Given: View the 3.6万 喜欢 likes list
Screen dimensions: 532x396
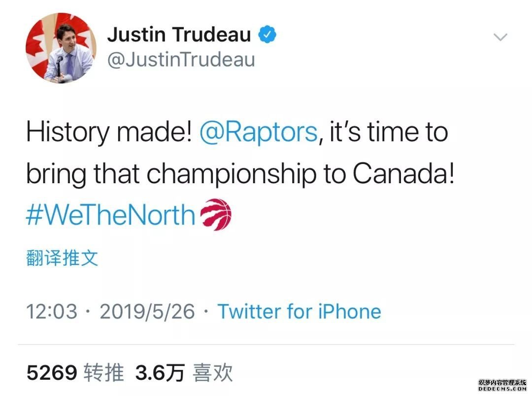Looking at the screenshot, I should (x=184, y=372).
